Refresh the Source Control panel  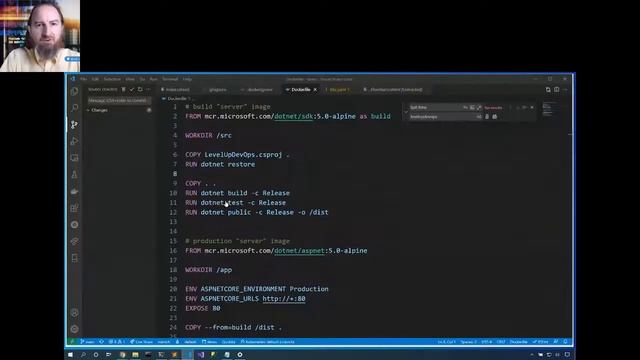[140, 89]
